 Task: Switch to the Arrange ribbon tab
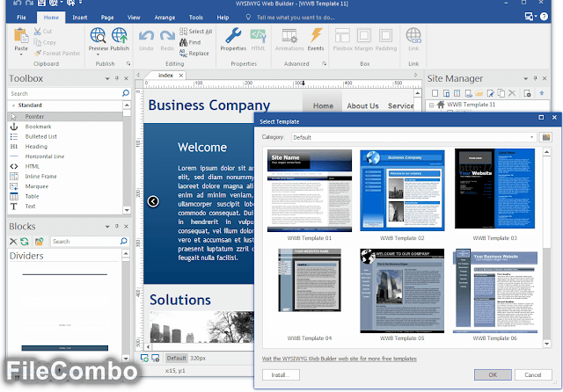coord(165,18)
